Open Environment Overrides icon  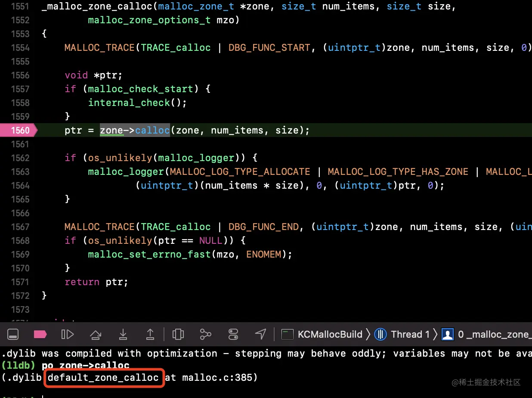pyautogui.click(x=233, y=334)
